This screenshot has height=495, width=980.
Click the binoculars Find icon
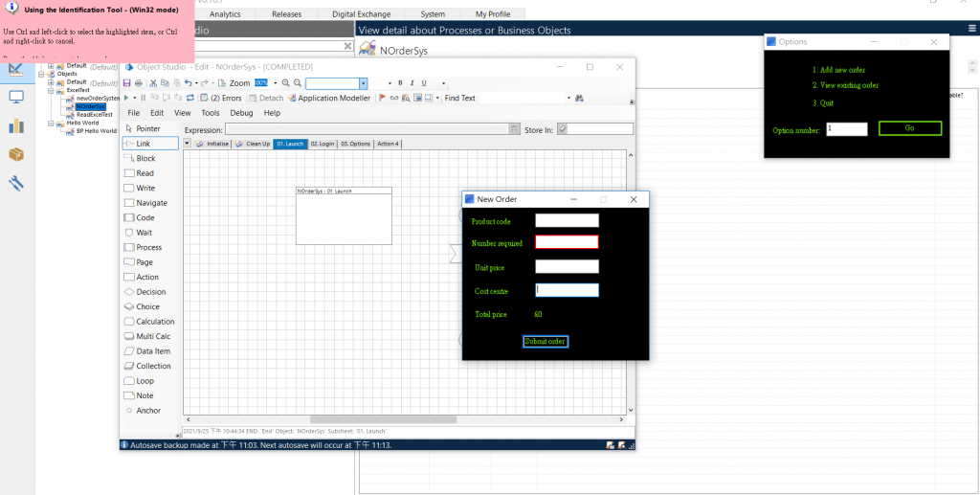pyautogui.click(x=579, y=98)
